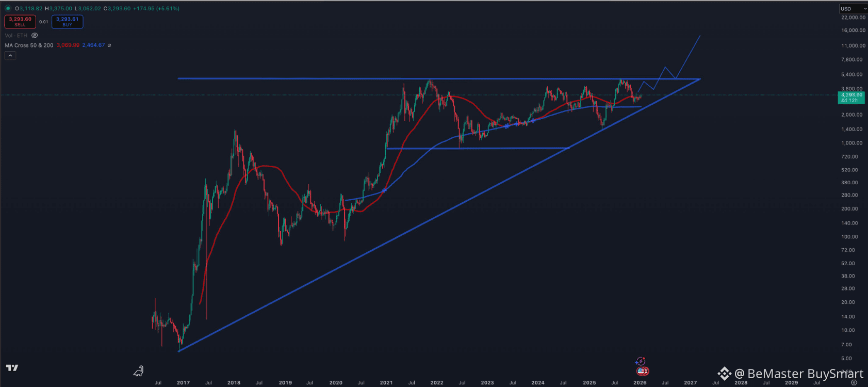Image resolution: width=868 pixels, height=387 pixels.
Task: Click the 2021 label on time axis
Action: 386,383
